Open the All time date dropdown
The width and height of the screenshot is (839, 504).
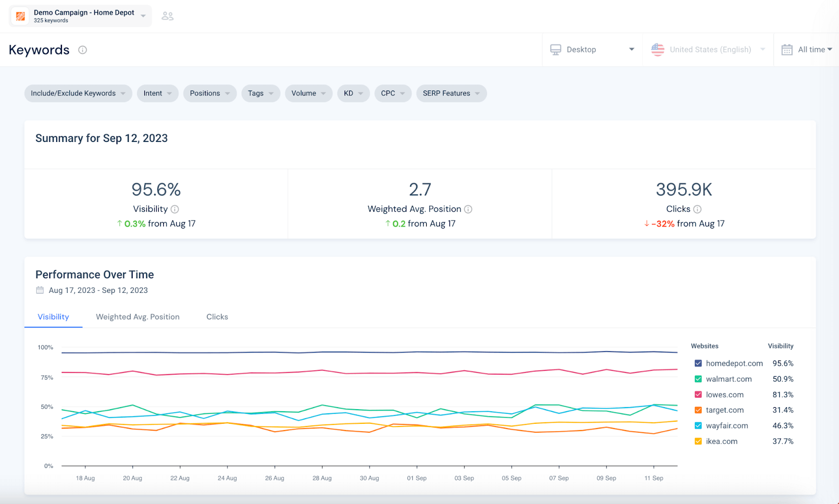click(807, 50)
